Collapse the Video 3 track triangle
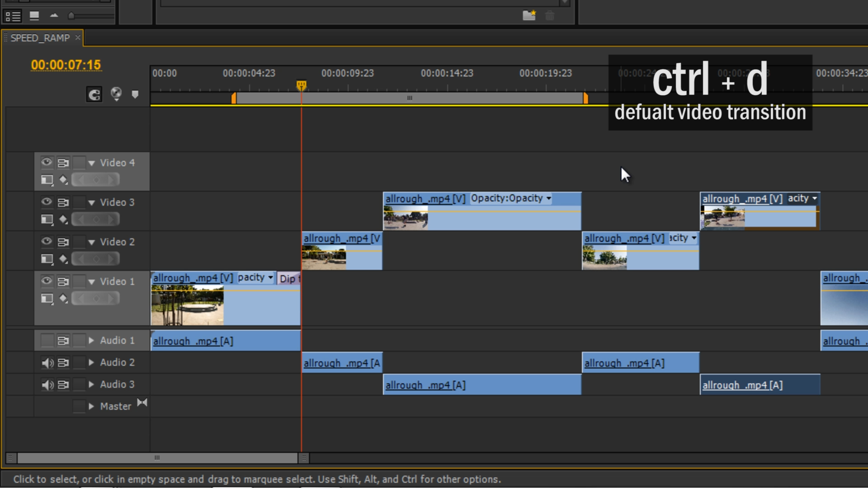The image size is (868, 488). [91, 202]
